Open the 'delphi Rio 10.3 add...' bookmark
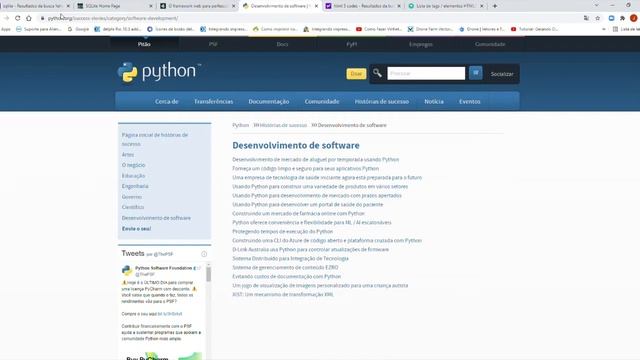This screenshot has height=360, width=640. coord(118,29)
